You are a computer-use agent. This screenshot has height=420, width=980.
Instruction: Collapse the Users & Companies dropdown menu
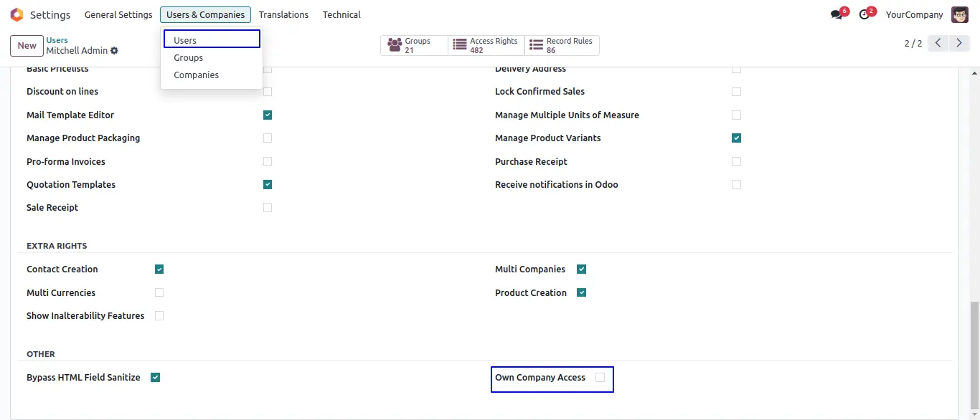(205, 15)
